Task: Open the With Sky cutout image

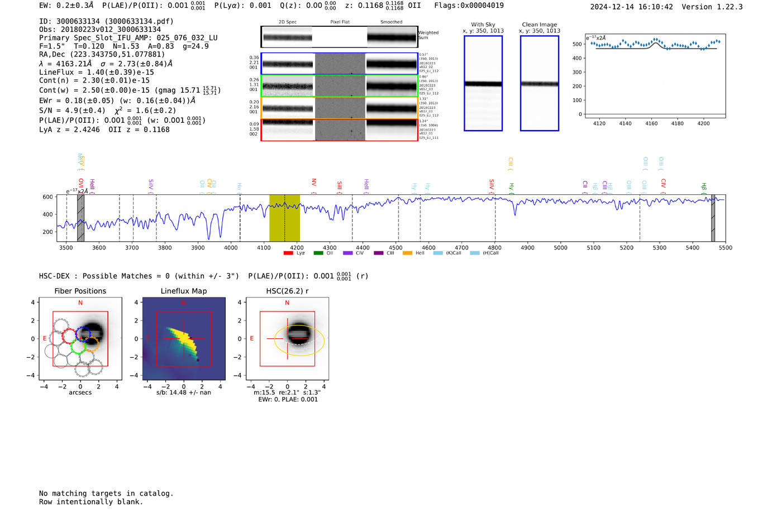Action: (483, 83)
